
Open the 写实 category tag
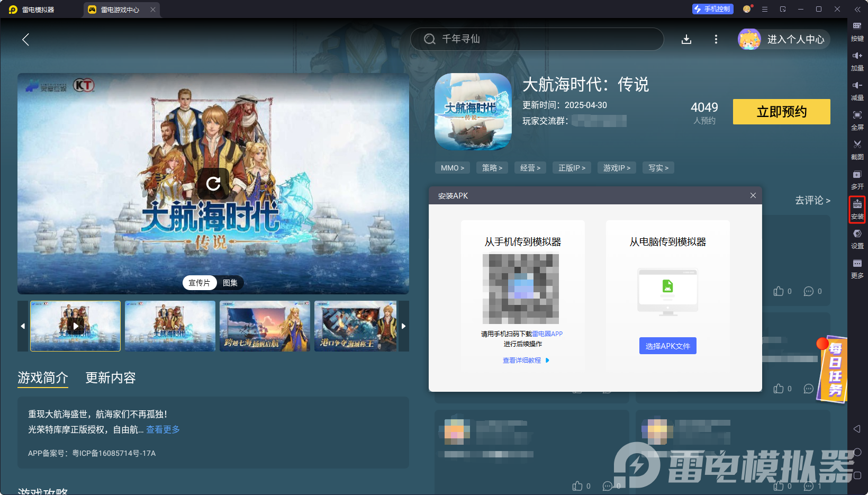[x=658, y=168]
